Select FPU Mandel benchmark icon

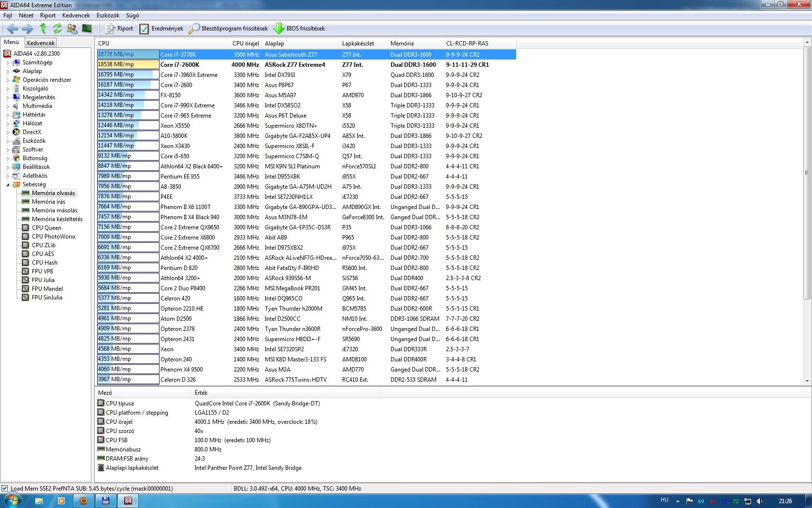click(x=26, y=289)
